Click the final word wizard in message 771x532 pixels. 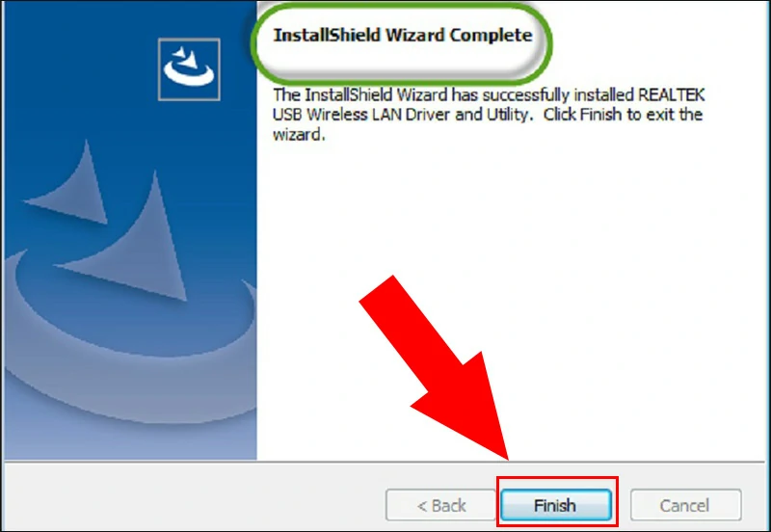tap(297, 134)
